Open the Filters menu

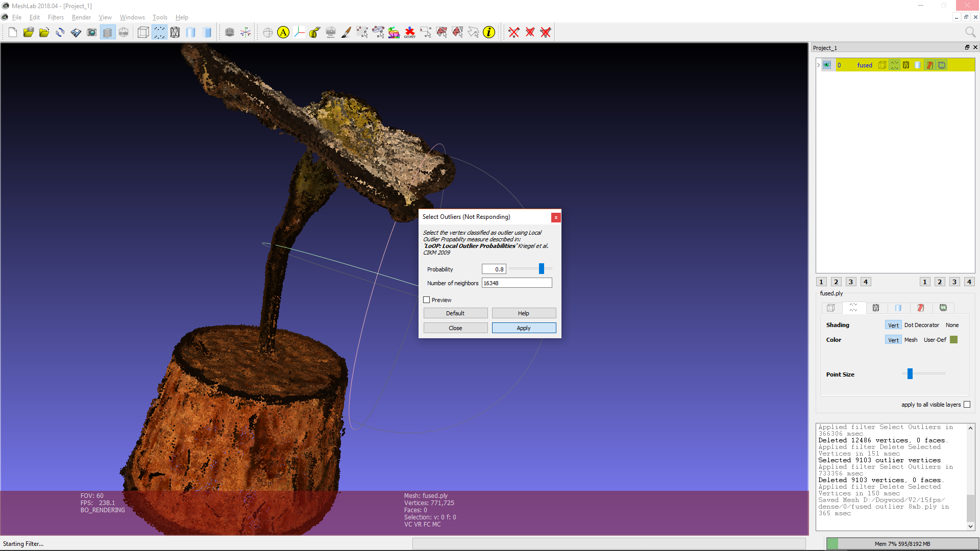click(56, 17)
